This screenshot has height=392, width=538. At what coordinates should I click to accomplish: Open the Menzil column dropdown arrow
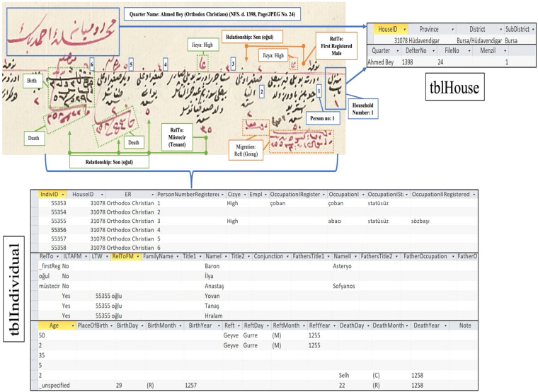[505, 51]
